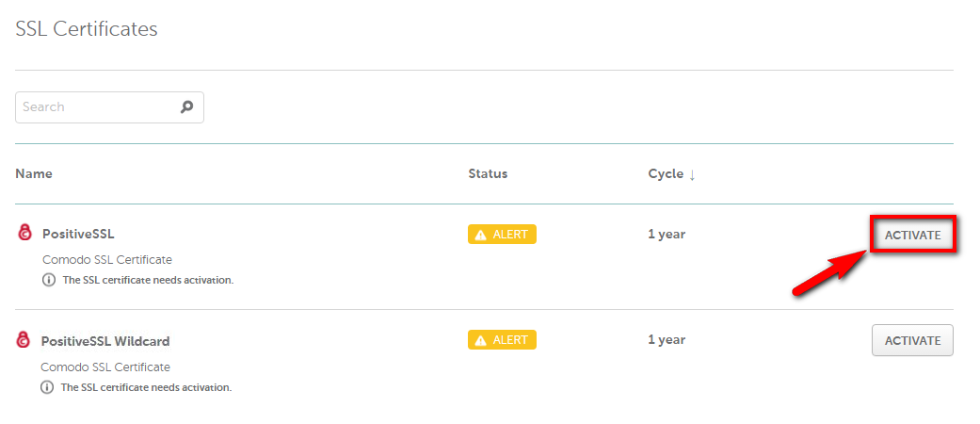Click warning triangle in Wildcard alert badge

coord(480,340)
